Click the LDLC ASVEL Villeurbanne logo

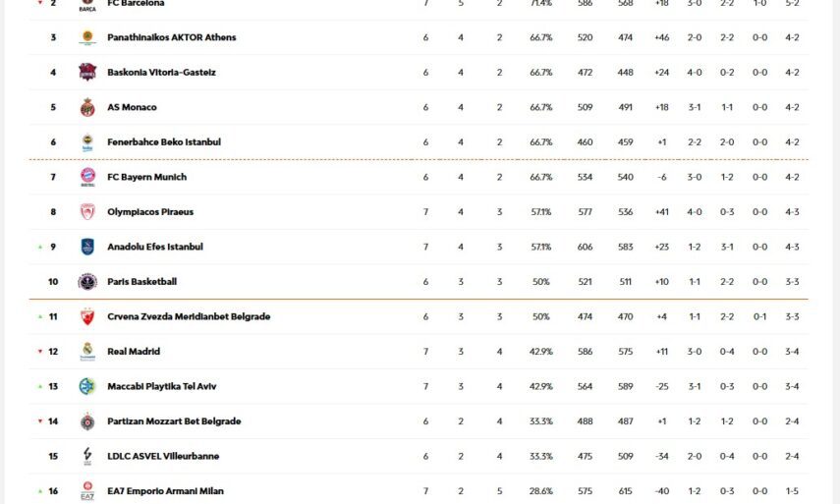(87, 457)
